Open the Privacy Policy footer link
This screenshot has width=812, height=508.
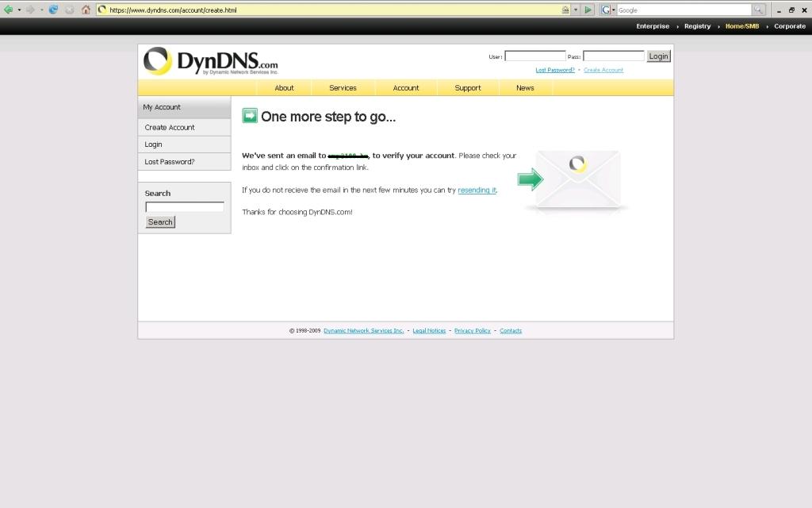click(473, 331)
